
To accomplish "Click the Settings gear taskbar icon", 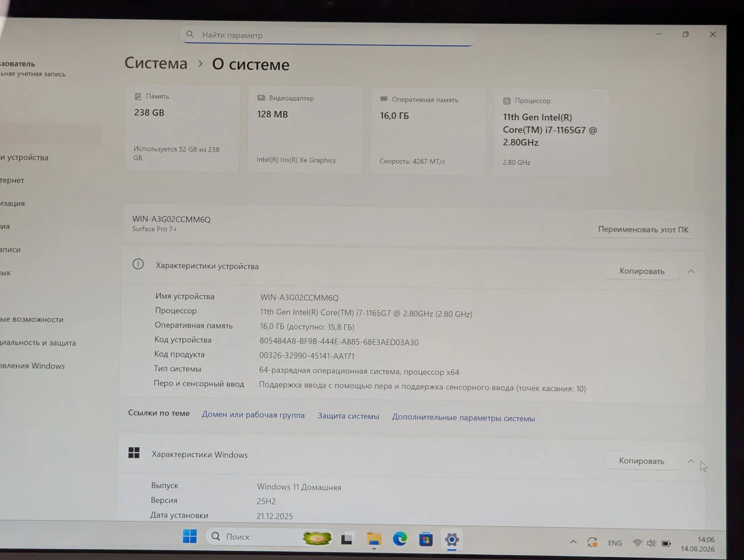I will pyautogui.click(x=452, y=540).
